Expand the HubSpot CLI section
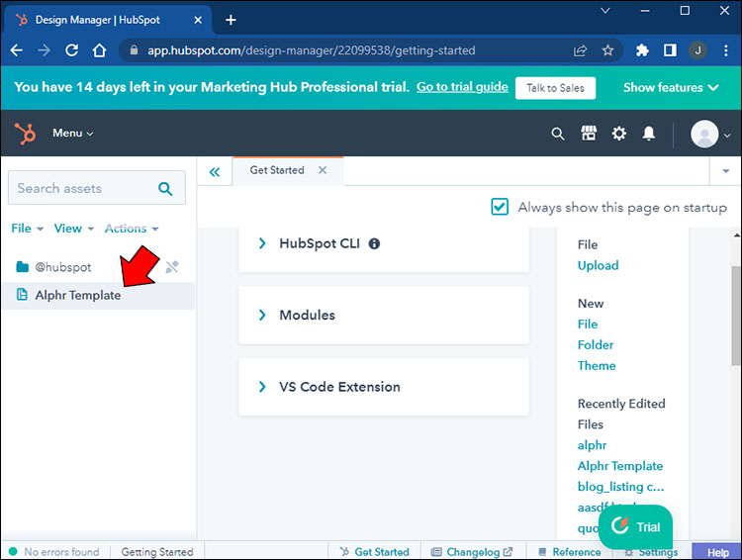 pos(262,243)
